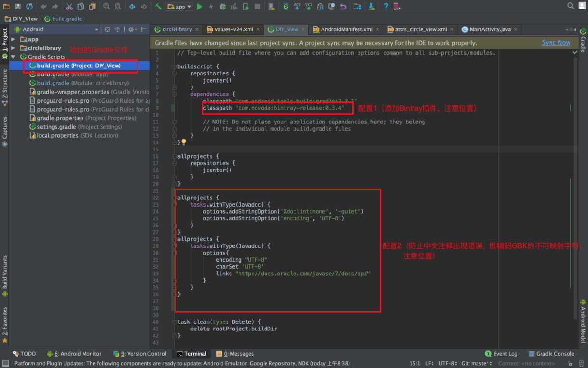
Task: Click the Save All disk icon
Action: click(18, 7)
